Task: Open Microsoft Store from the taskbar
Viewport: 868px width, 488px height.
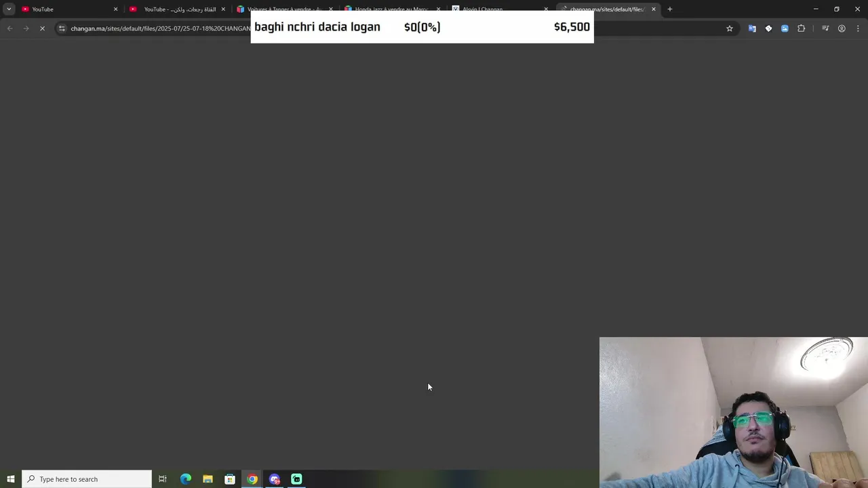Action: click(x=230, y=479)
